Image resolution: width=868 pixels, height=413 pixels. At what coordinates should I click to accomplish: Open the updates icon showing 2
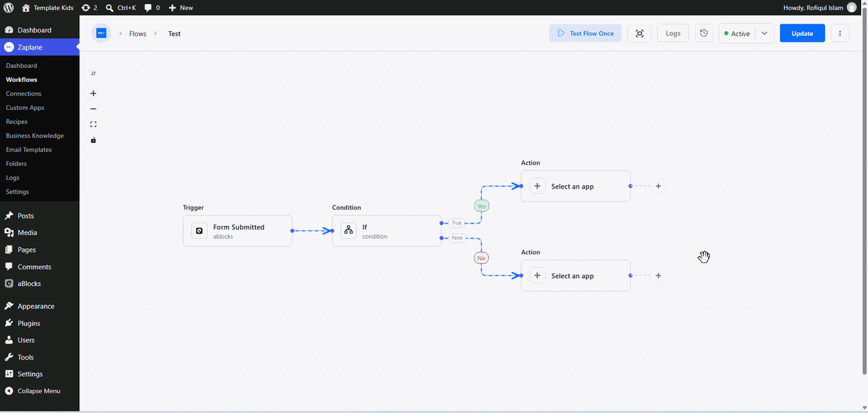(89, 7)
